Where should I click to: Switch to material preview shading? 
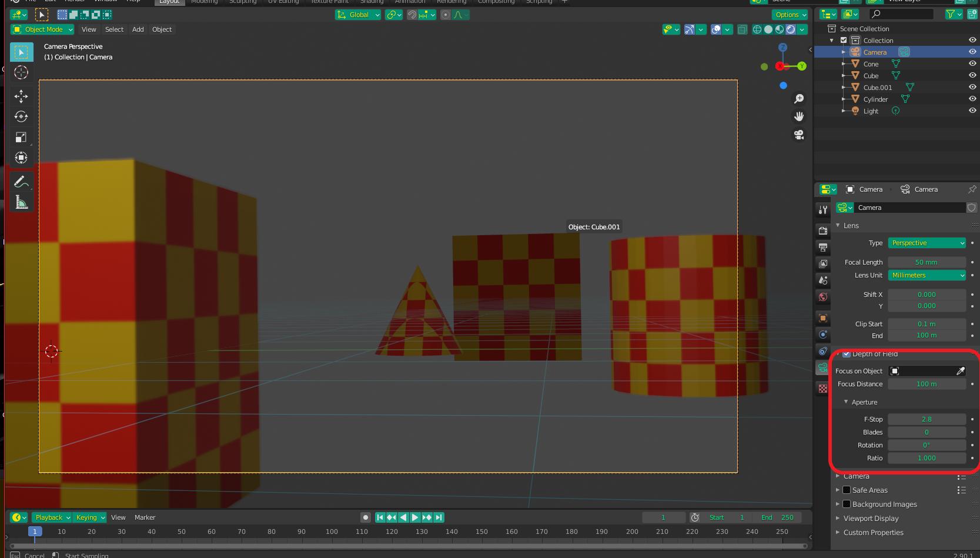pyautogui.click(x=780, y=29)
